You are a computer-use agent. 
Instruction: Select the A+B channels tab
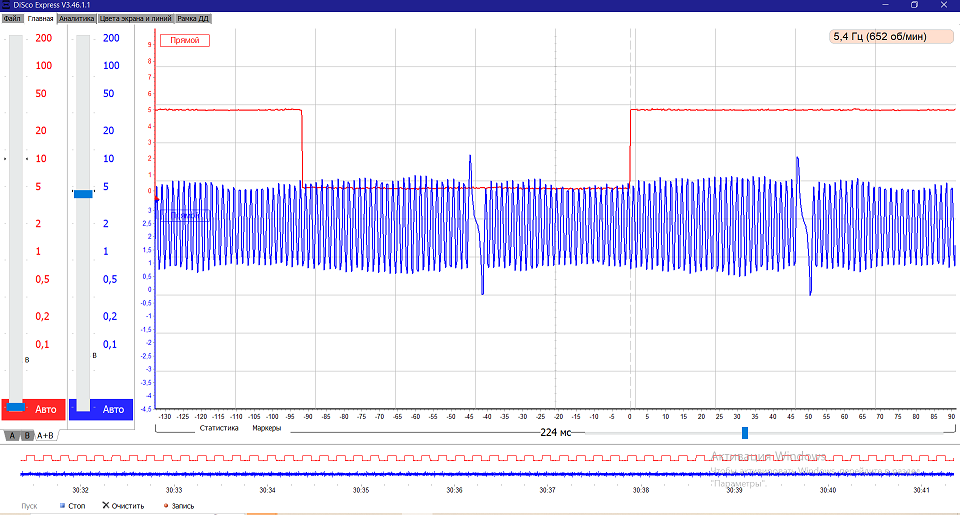45,435
